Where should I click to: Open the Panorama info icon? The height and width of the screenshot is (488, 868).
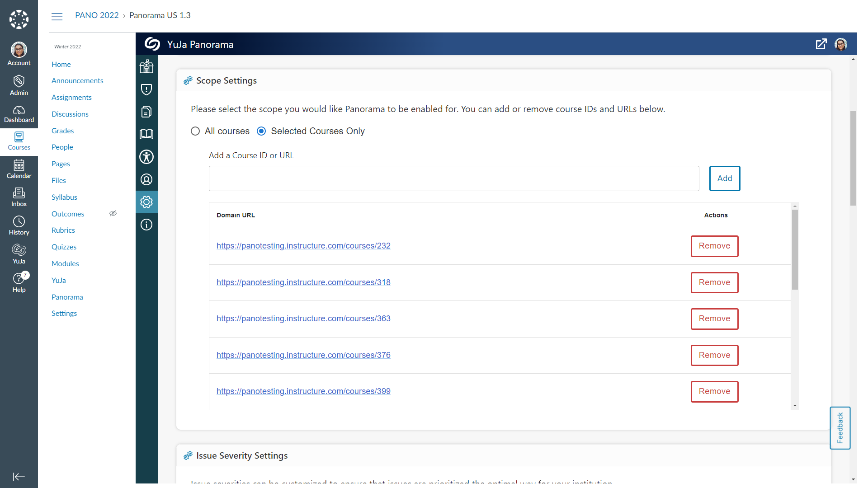click(x=146, y=225)
